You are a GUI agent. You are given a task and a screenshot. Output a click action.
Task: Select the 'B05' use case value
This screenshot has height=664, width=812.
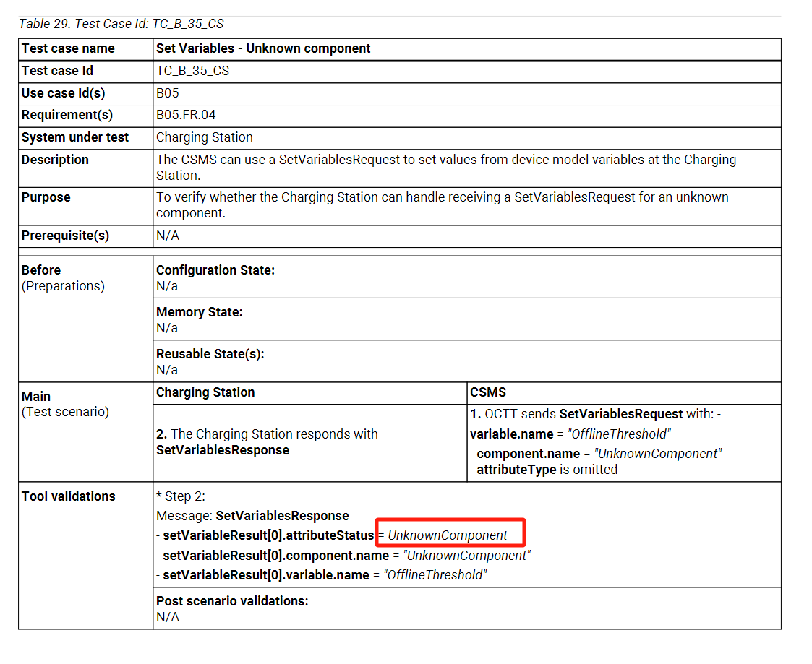click(x=168, y=93)
